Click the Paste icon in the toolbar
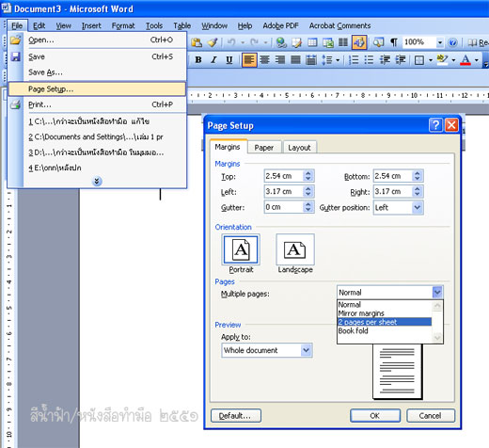The width and height of the screenshot is (489, 448). [197, 42]
